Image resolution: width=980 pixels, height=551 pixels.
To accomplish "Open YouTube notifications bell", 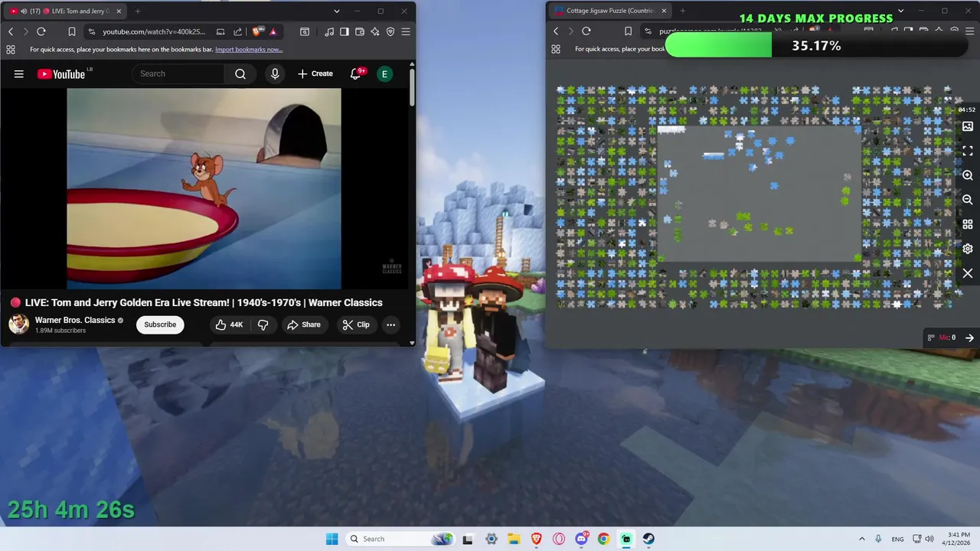I will click(x=355, y=73).
